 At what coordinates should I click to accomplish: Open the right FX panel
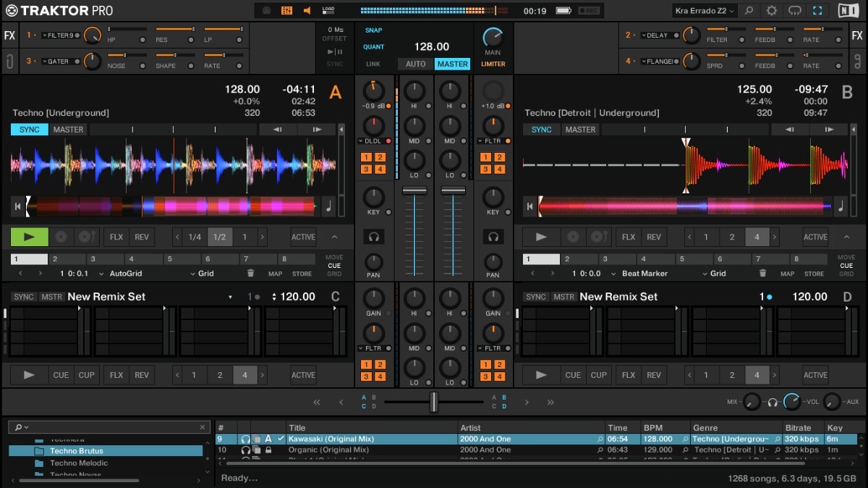point(857,35)
